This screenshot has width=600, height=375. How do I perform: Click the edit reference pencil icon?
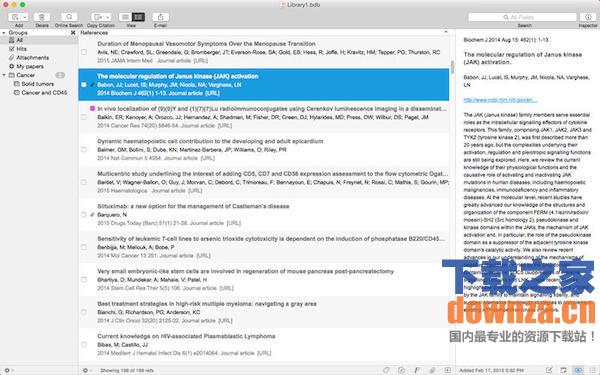coord(549,370)
